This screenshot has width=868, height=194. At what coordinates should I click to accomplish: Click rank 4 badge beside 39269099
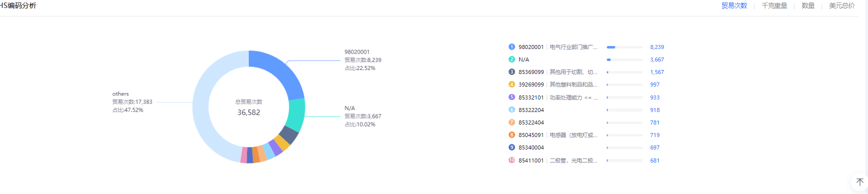click(x=512, y=84)
